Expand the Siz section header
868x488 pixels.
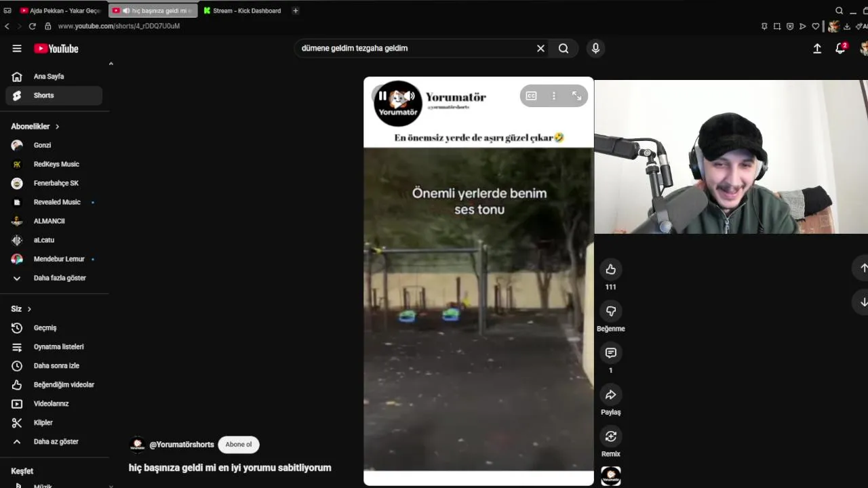point(21,309)
